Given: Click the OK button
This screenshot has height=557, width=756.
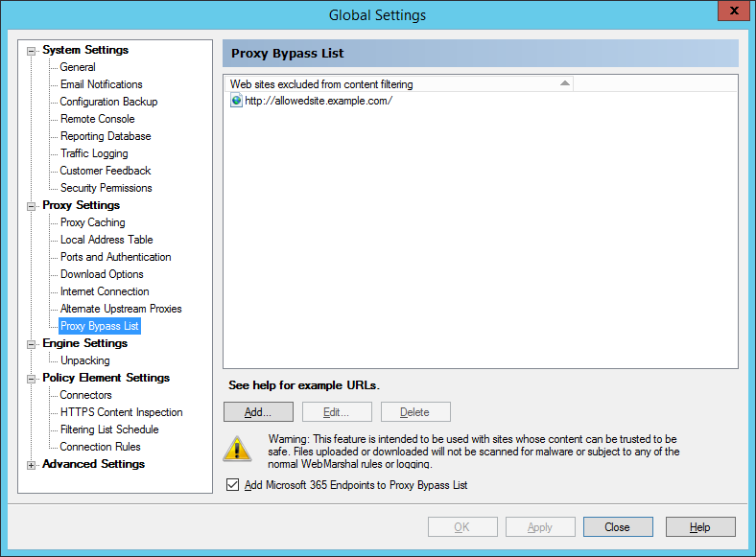Looking at the screenshot, I should point(462,527).
